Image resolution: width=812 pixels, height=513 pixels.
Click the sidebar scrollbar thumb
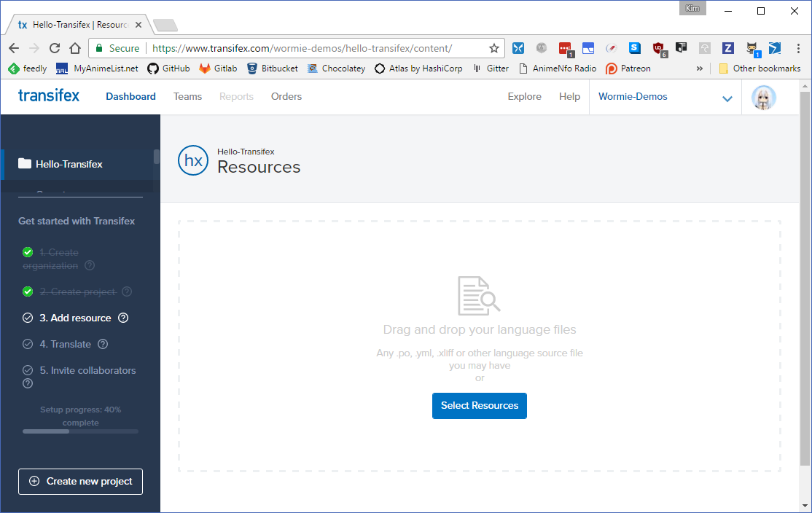[x=157, y=157]
